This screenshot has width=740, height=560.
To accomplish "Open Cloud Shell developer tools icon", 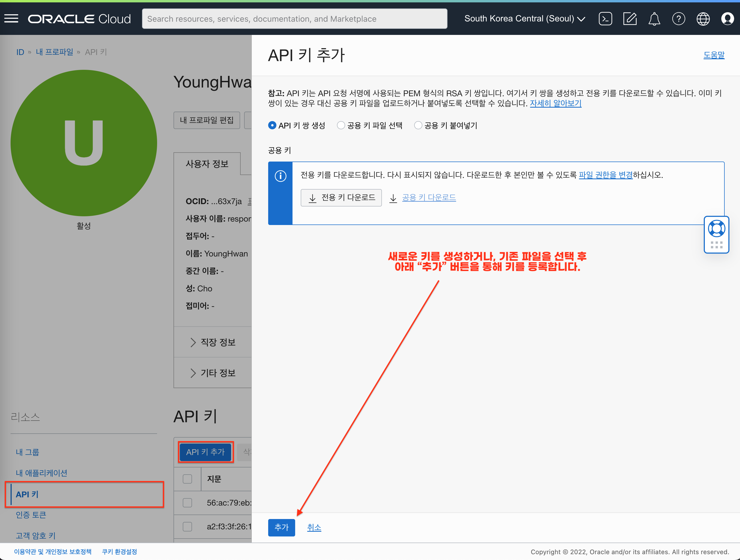I will tap(605, 19).
